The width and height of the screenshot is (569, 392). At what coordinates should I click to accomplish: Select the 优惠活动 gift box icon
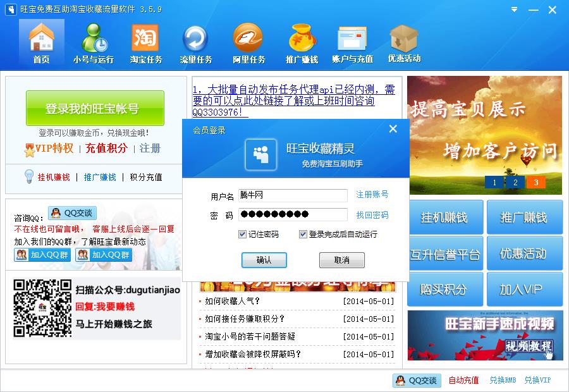click(x=403, y=43)
